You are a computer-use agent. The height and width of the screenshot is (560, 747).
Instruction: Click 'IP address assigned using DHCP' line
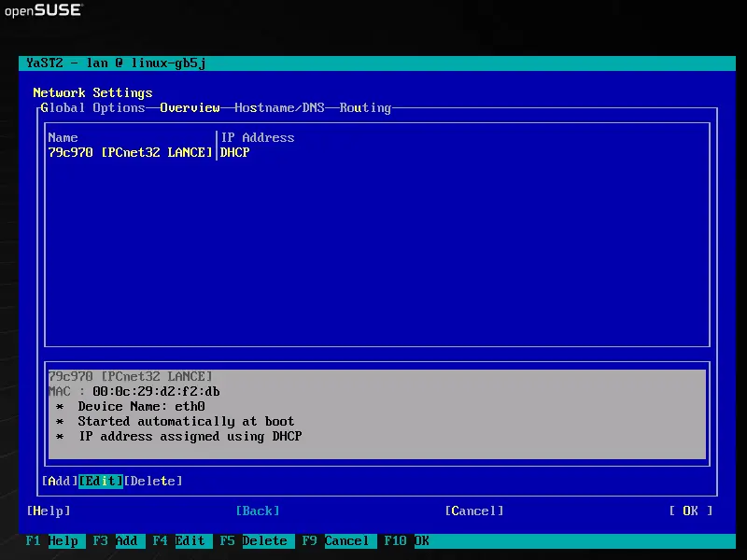pos(190,436)
